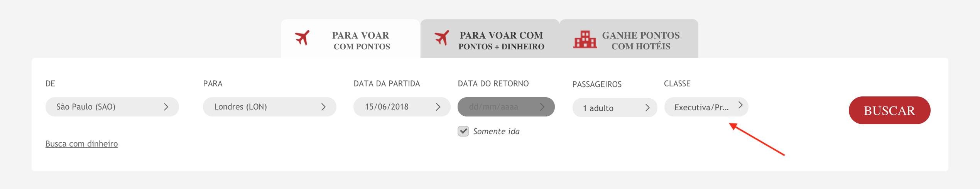Open the Passageiros dropdown showing 1 adulto

pos(615,108)
